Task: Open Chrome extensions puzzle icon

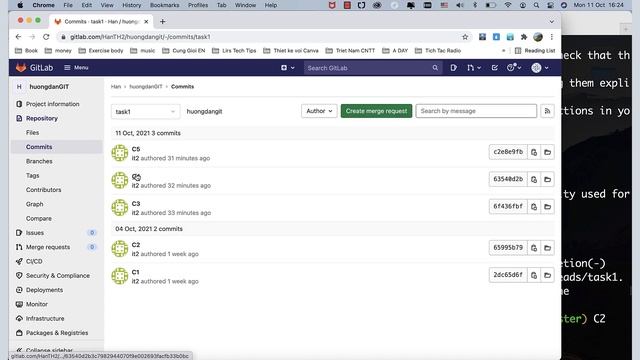Action: click(524, 37)
